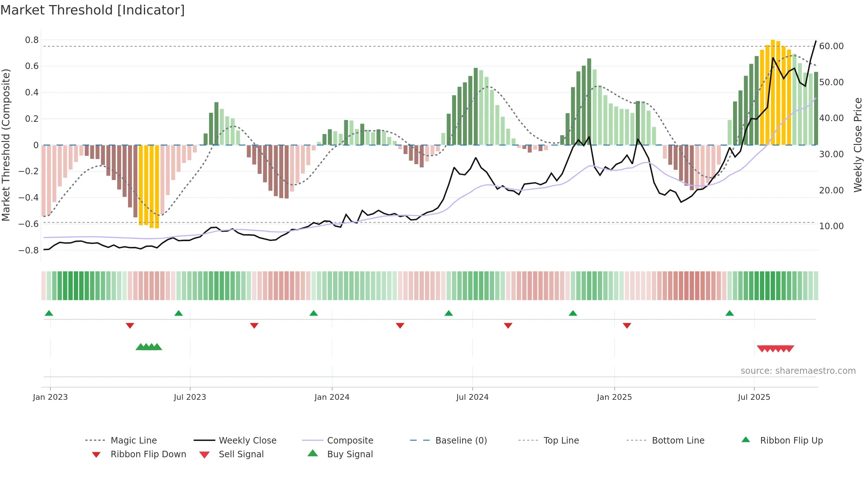This screenshot has height=488, width=868.
Task: Click the ribbon flip up marker just before Jul 2025
Action: [x=729, y=313]
